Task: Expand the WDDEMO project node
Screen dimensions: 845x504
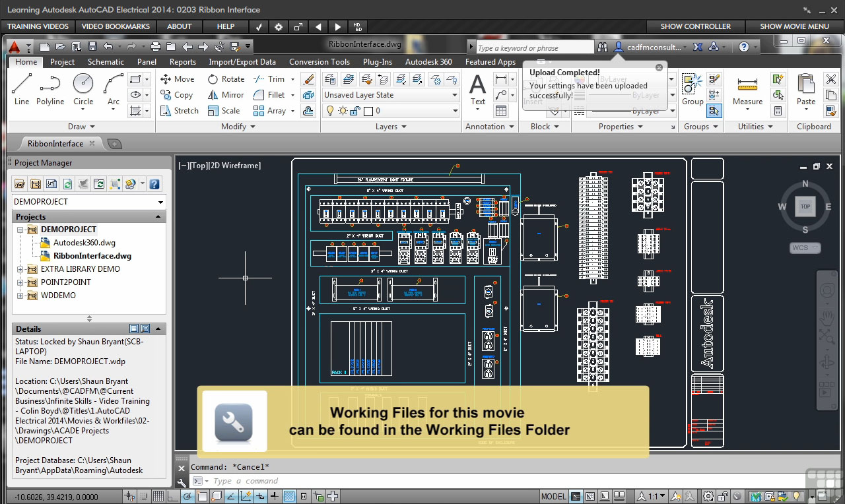Action: [x=20, y=296]
